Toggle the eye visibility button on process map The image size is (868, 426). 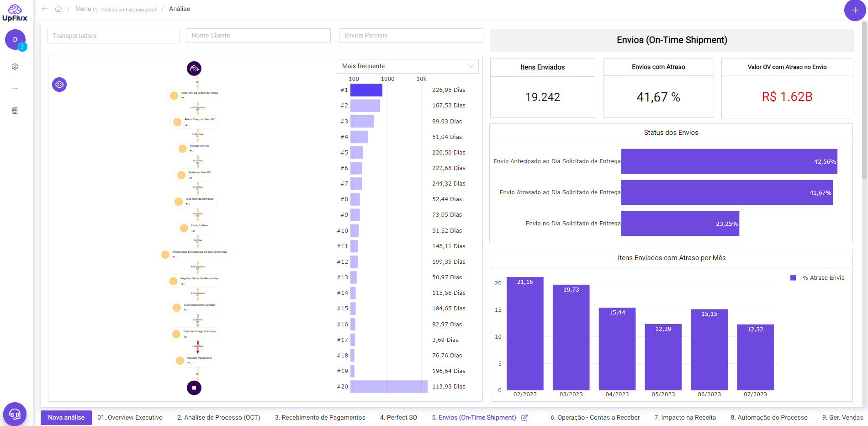(x=59, y=85)
